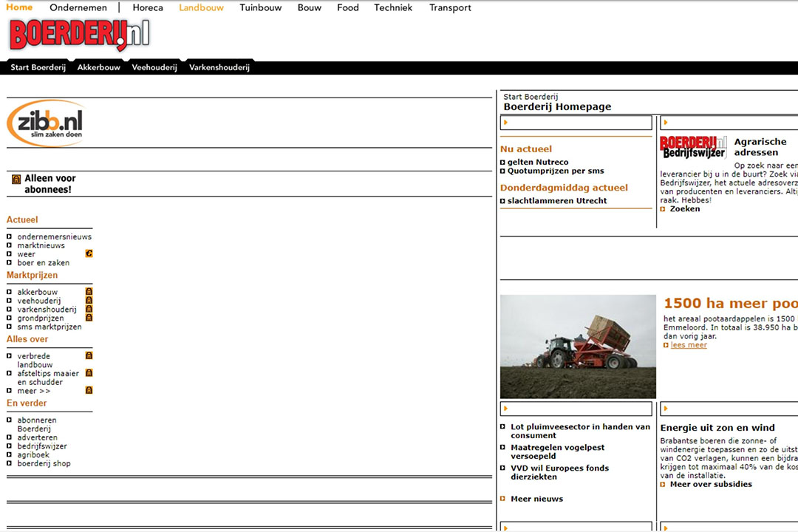This screenshot has height=532, width=798.
Task: Click Alleen voor abonnees! text
Action: click(x=50, y=184)
